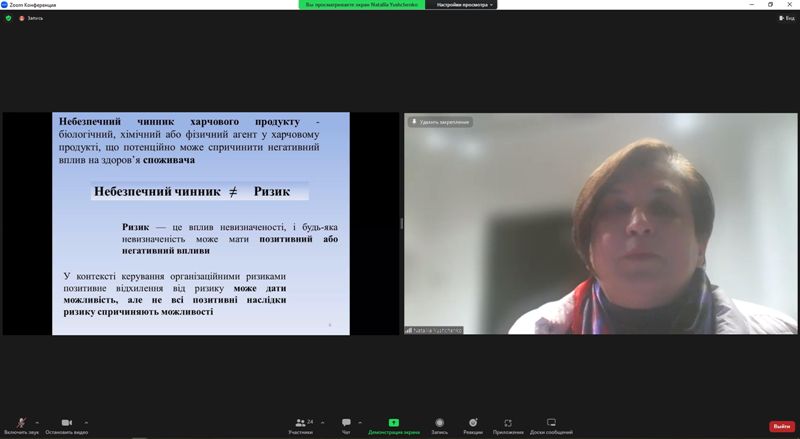Minimize the Zoom conference window
800x439 pixels.
pos(752,5)
